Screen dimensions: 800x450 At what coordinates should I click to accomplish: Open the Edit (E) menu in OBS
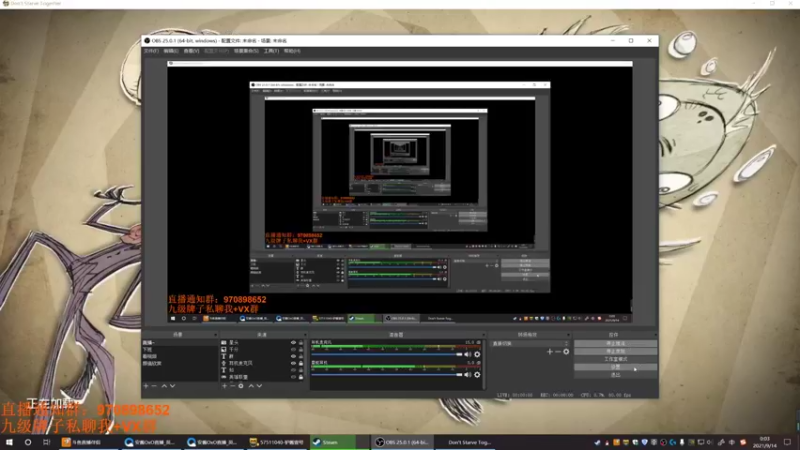coord(171,51)
